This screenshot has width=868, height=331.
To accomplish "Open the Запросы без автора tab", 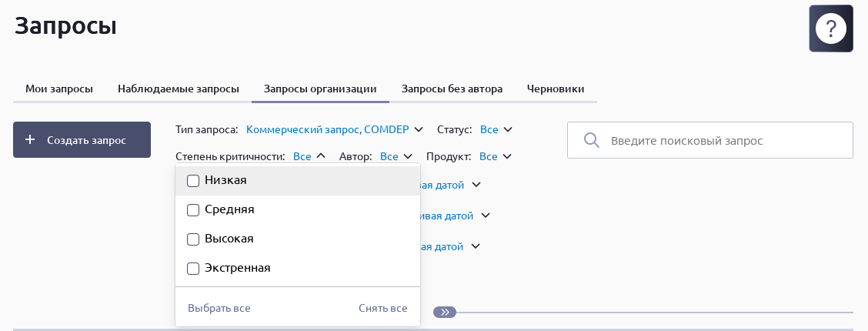I will coord(452,89).
